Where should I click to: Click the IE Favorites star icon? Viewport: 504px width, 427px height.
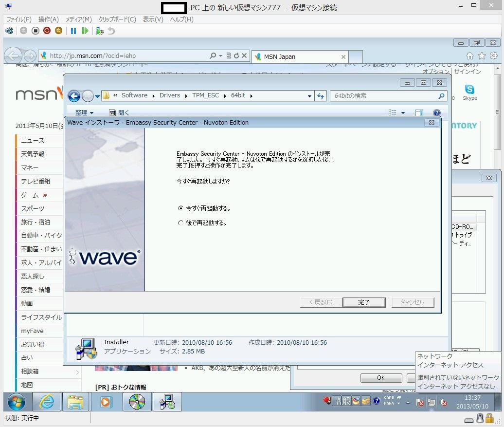pos(482,56)
